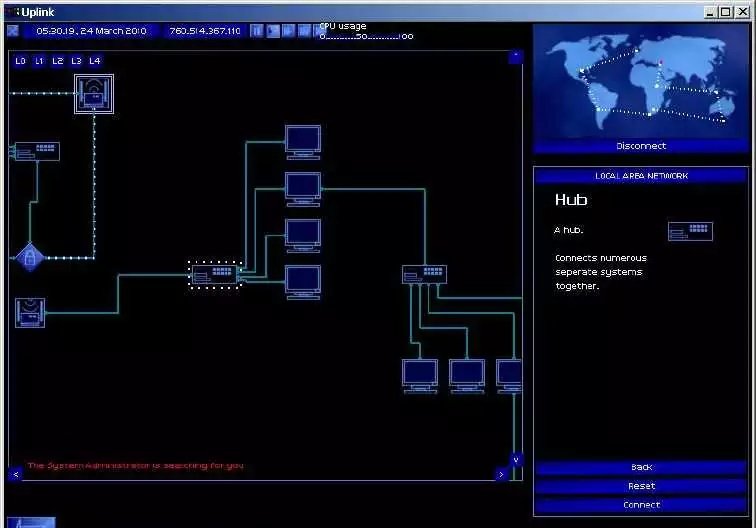Image resolution: width=756 pixels, height=528 pixels.
Task: Switch to the L4 level tab
Action: pyautogui.click(x=95, y=61)
